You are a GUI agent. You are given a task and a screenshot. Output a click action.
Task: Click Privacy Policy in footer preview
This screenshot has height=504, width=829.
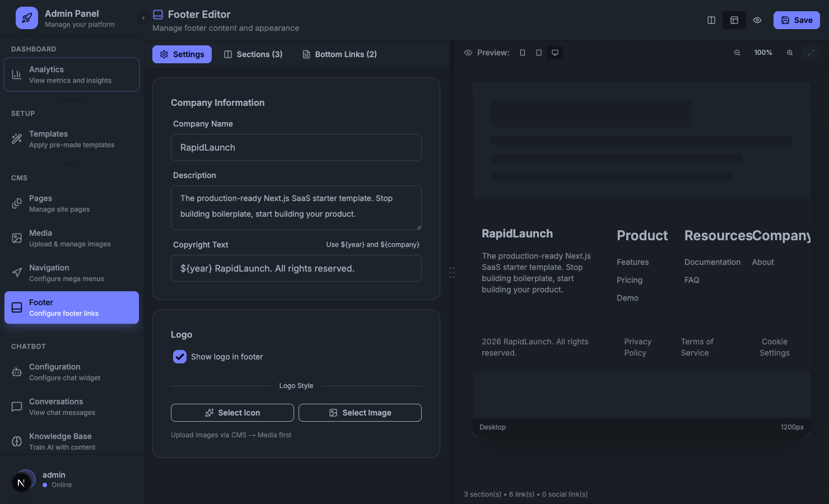tap(638, 347)
